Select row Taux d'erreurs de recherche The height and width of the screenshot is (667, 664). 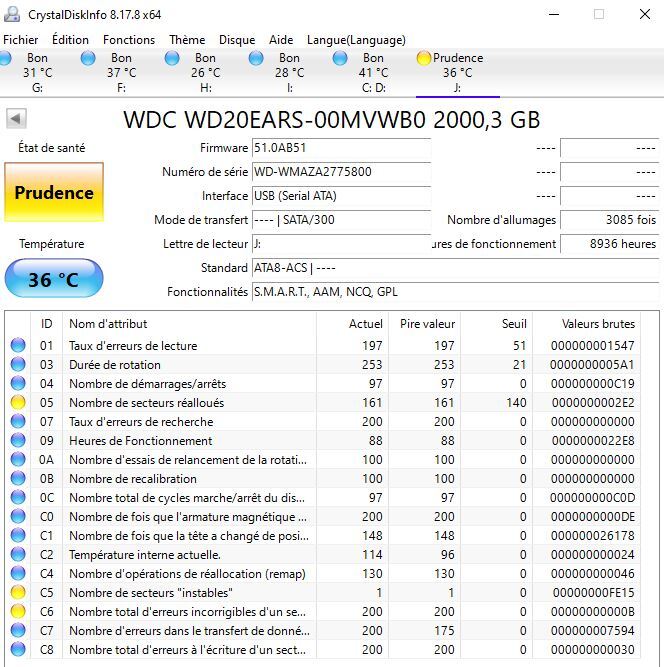click(x=322, y=422)
